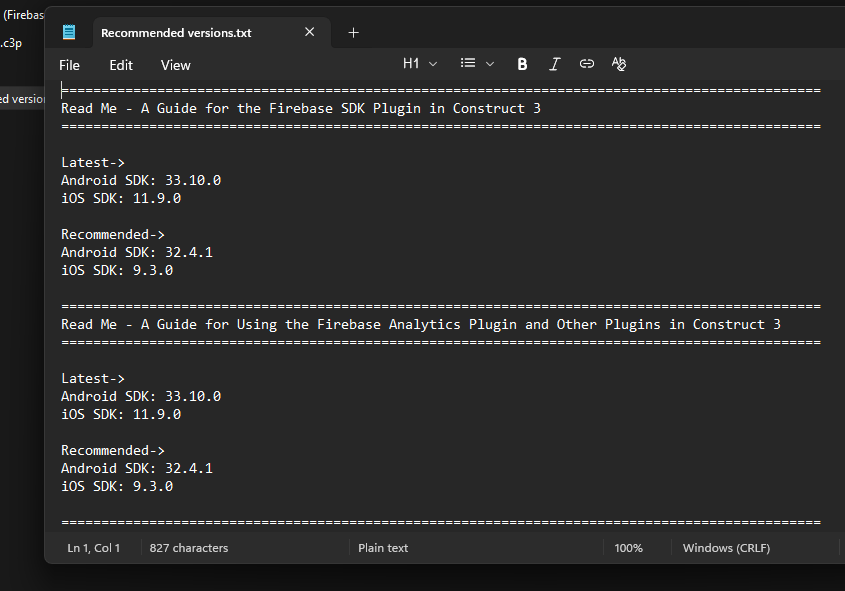The image size is (845, 591).
Task: Click the Plain text status entry
Action: click(x=383, y=548)
